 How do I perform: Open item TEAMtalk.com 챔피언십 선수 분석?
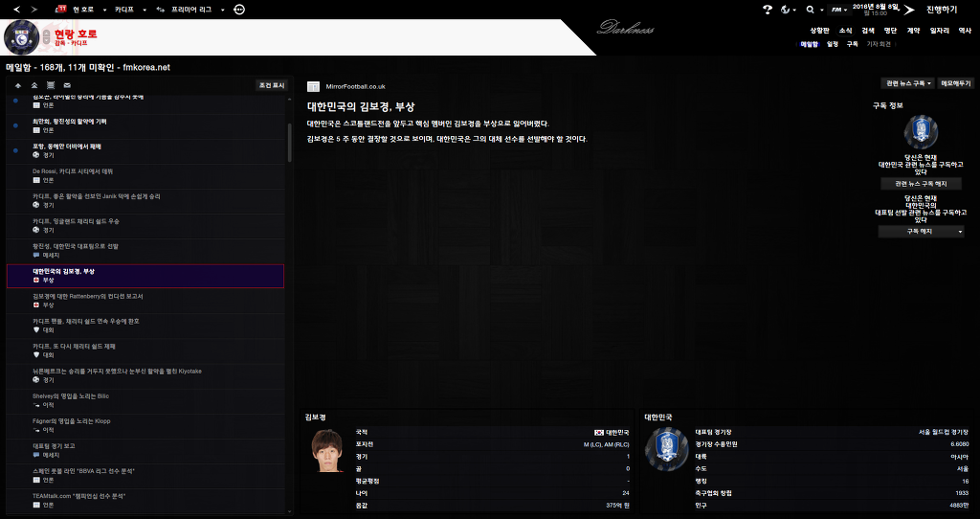145,500
